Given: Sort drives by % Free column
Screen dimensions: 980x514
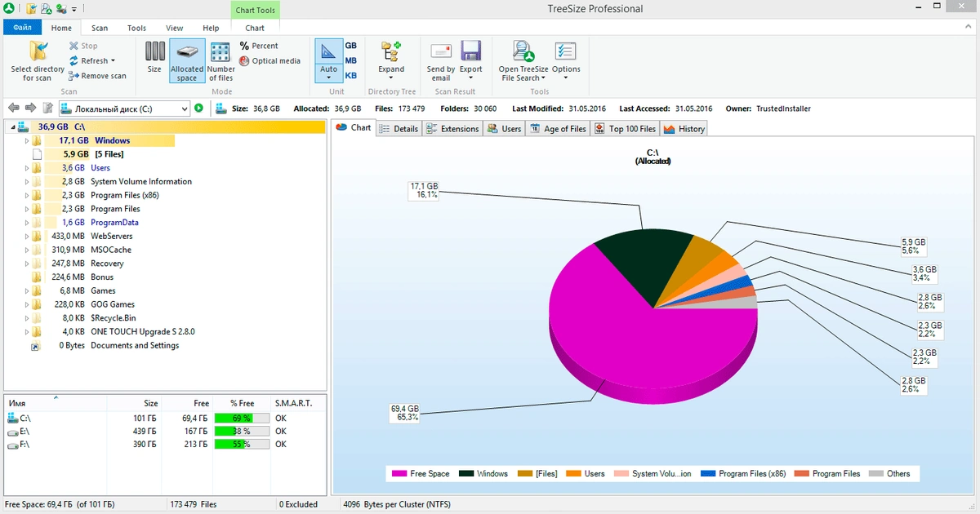Looking at the screenshot, I should pos(242,403).
